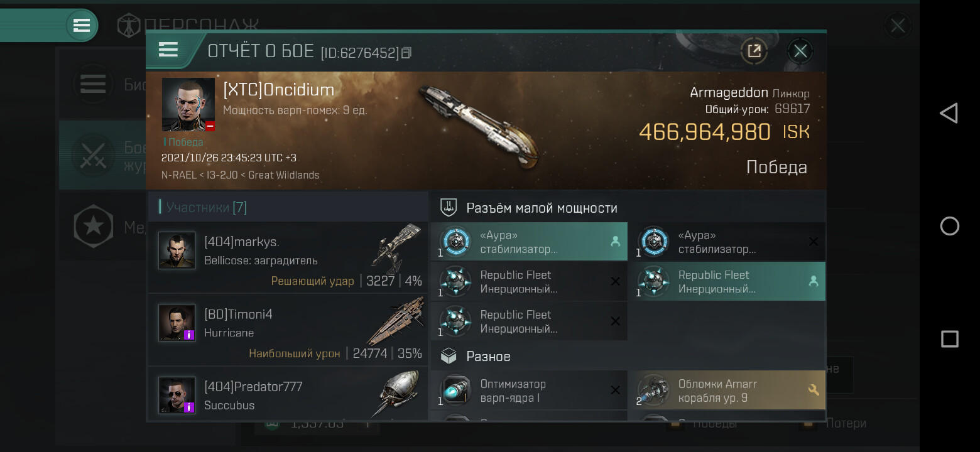Click the Armageddon ship image
The width and height of the screenshot is (980, 452).
479,126
